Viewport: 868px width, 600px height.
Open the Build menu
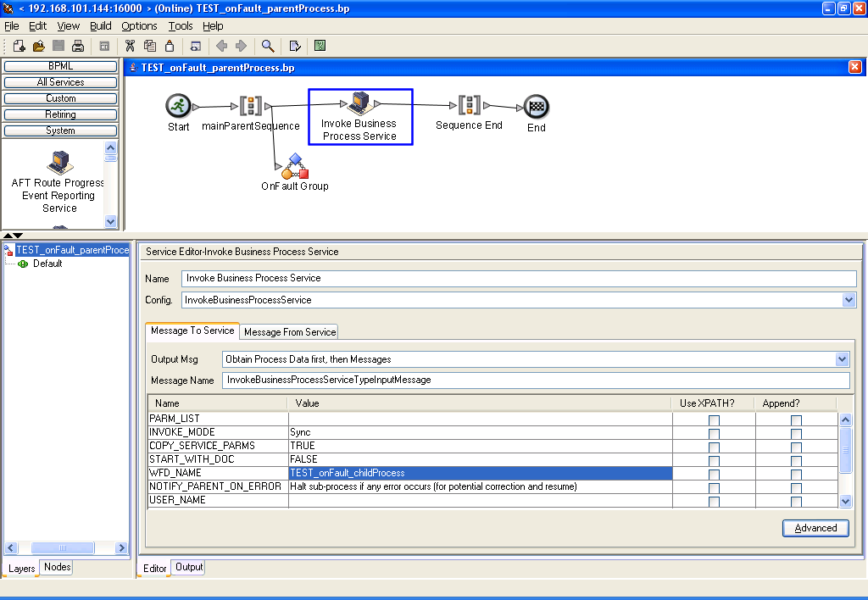[100, 26]
